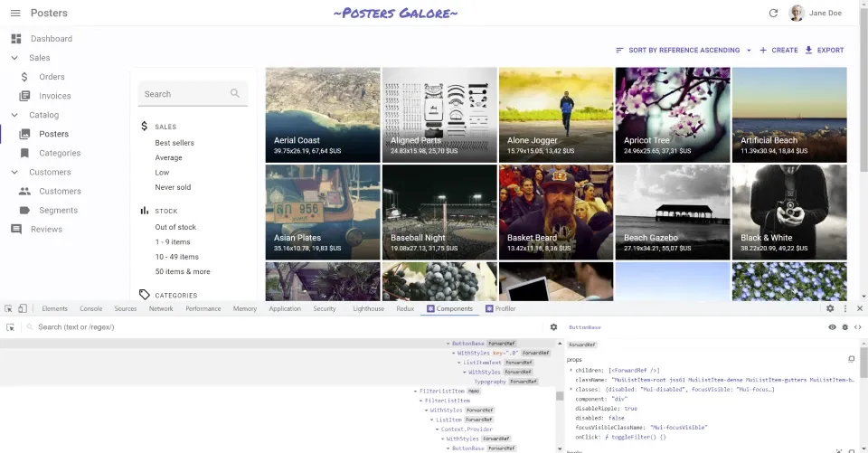Click the plus icon beside CREATE
This screenshot has width=868, height=453.
[763, 50]
